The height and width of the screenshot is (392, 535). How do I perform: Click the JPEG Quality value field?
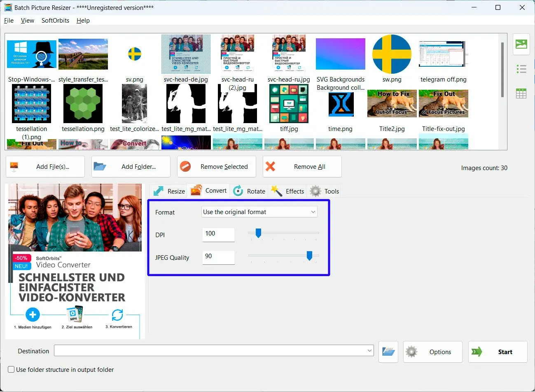pyautogui.click(x=219, y=257)
